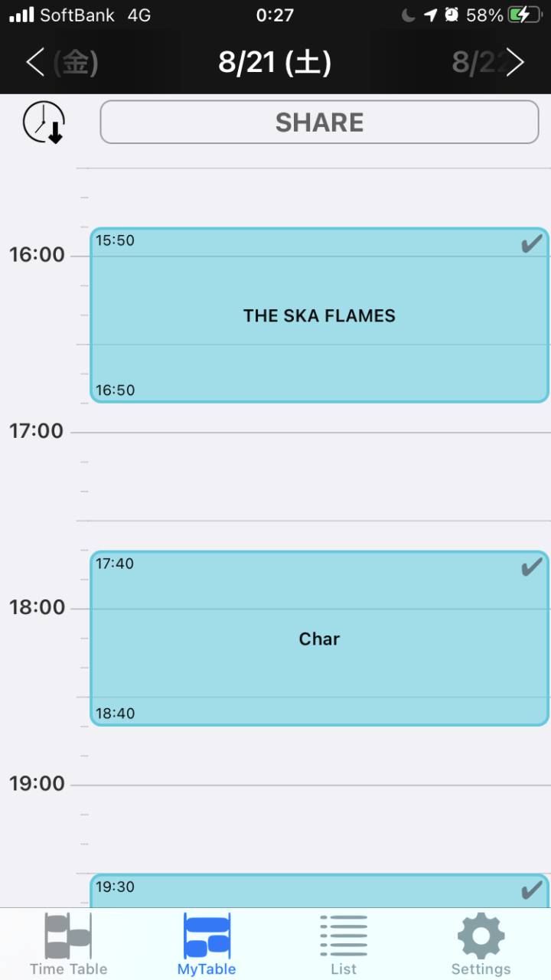
Task: Switch to the List tab label
Action: point(344,969)
